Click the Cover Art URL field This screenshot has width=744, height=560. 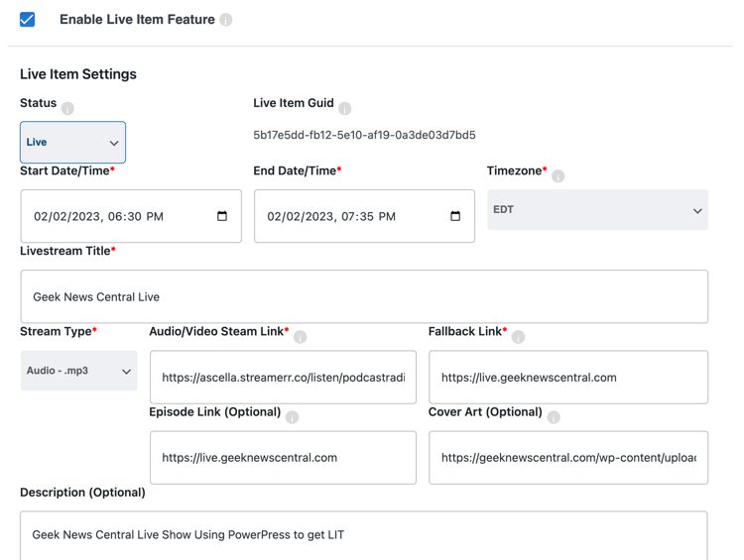pyautogui.click(x=568, y=458)
